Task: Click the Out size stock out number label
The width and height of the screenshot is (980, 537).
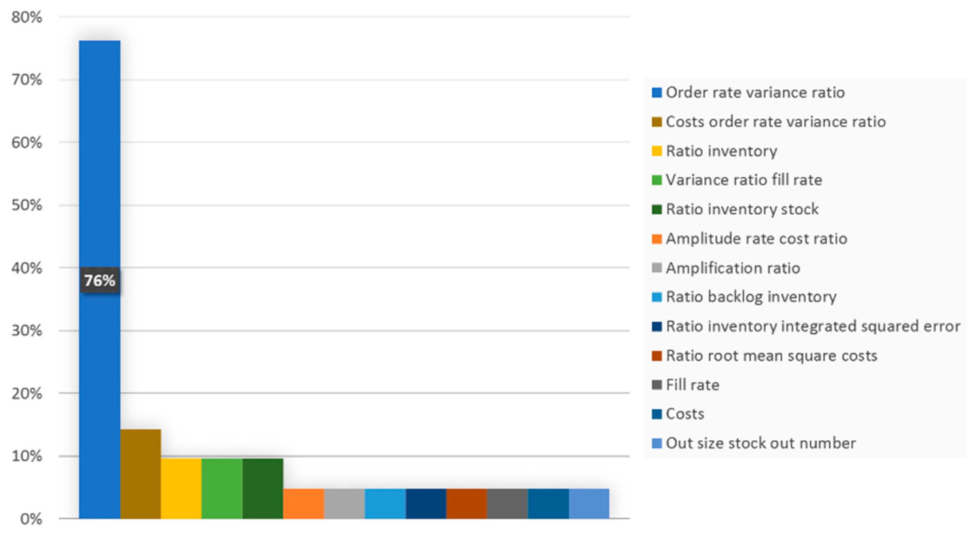Action: point(761,443)
